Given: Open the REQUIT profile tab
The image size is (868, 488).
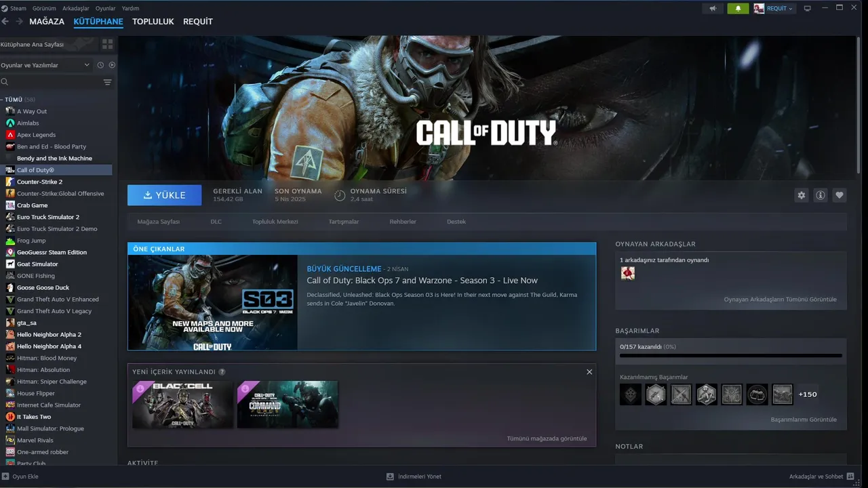Looking at the screenshot, I should [198, 22].
